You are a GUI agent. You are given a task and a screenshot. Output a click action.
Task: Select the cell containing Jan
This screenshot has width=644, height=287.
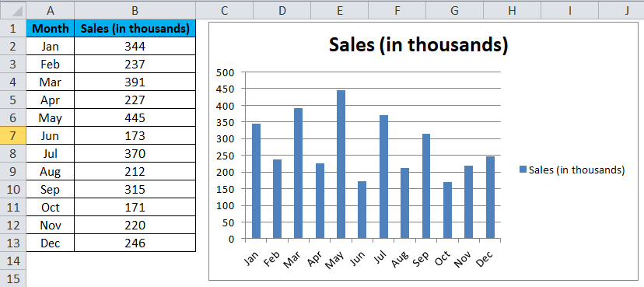click(51, 47)
